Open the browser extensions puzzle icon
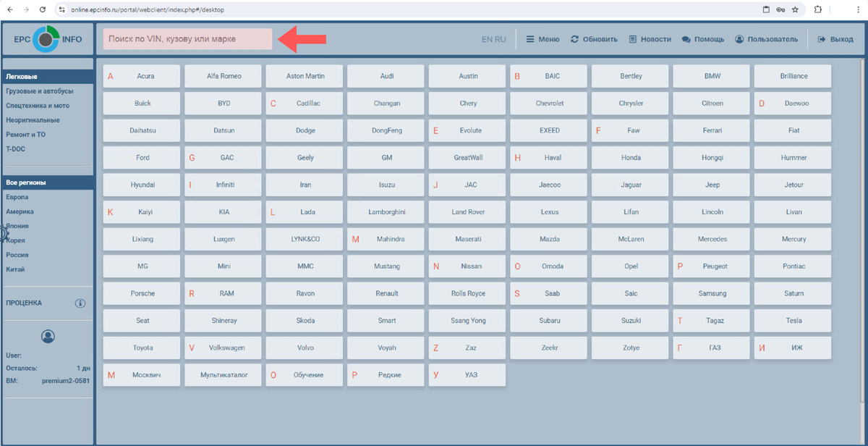 pyautogui.click(x=817, y=9)
